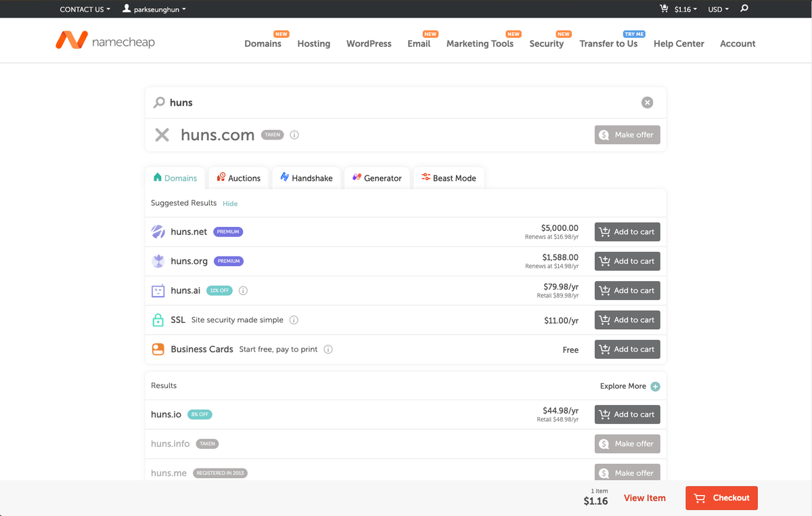Click the 8% OFF badge on huns.io
The image size is (812, 516).
pyautogui.click(x=200, y=414)
